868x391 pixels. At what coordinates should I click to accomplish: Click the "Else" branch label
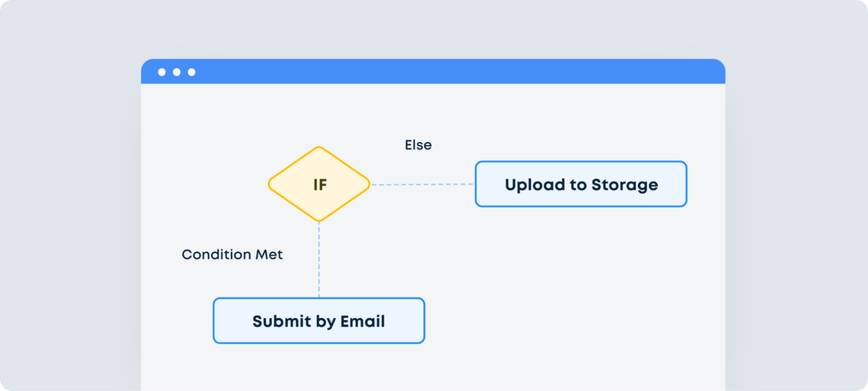(418, 145)
